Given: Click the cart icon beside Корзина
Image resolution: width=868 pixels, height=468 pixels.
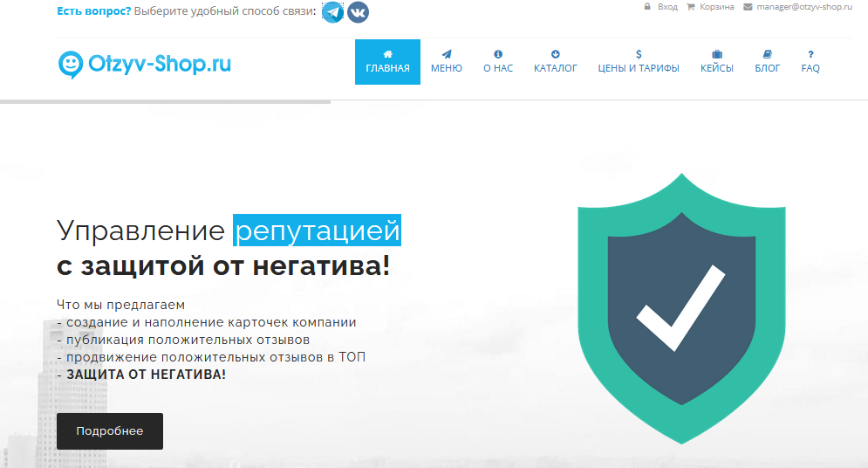Looking at the screenshot, I should (x=690, y=7).
